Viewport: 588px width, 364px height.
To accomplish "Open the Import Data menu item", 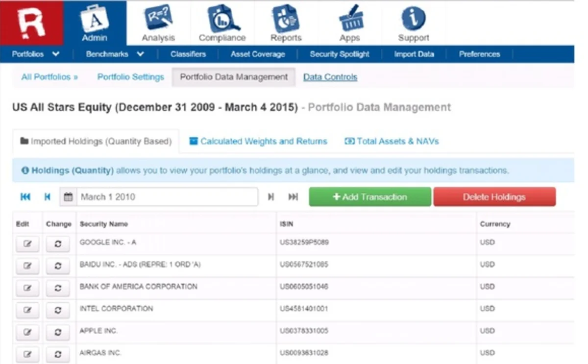I will (414, 54).
